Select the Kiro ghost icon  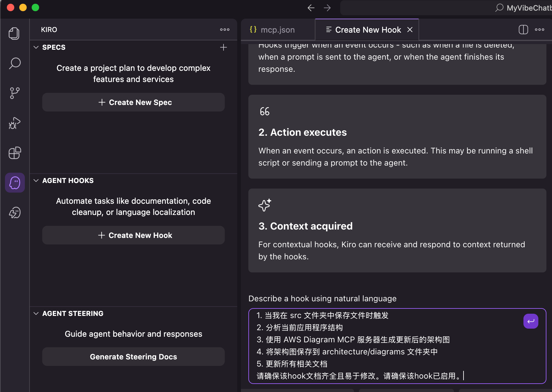tap(15, 183)
